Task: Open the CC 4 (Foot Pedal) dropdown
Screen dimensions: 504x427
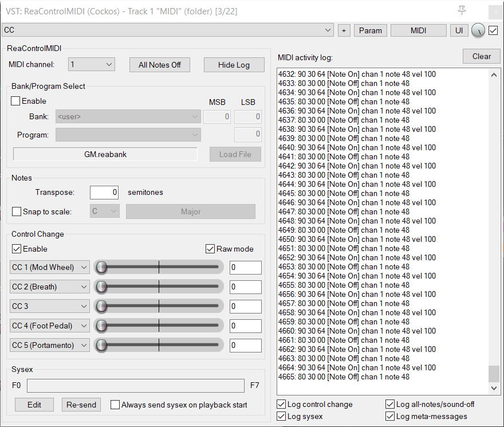Action: [x=50, y=326]
